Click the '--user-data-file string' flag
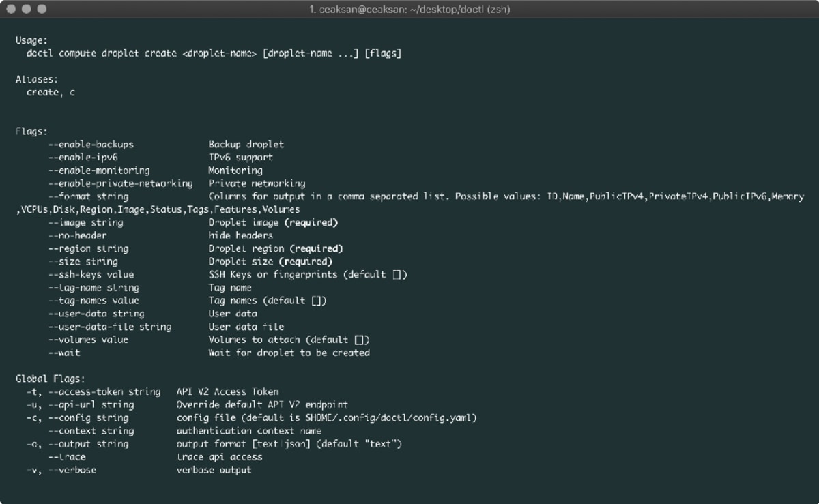 (x=109, y=327)
